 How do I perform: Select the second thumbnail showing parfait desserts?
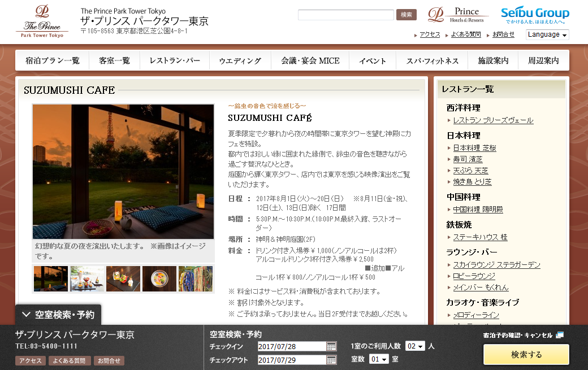pos(87,278)
